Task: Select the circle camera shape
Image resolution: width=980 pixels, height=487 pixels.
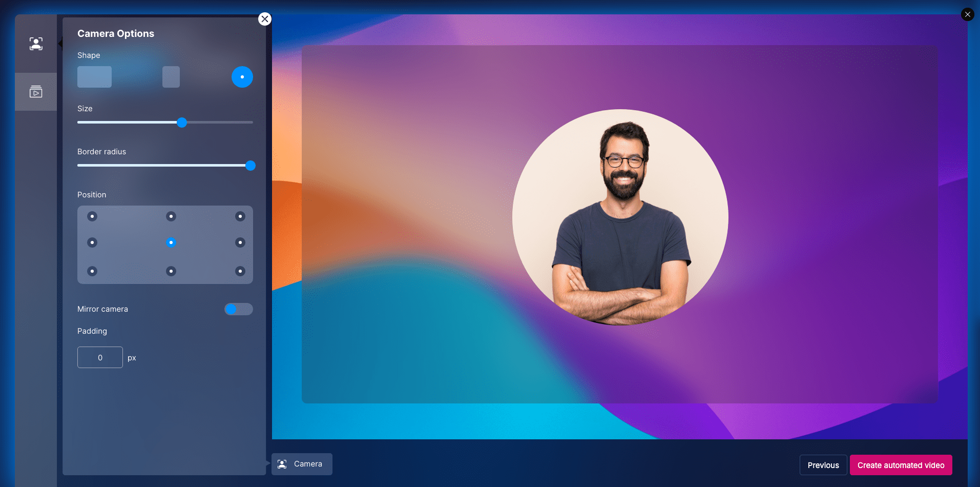Action: pos(242,77)
